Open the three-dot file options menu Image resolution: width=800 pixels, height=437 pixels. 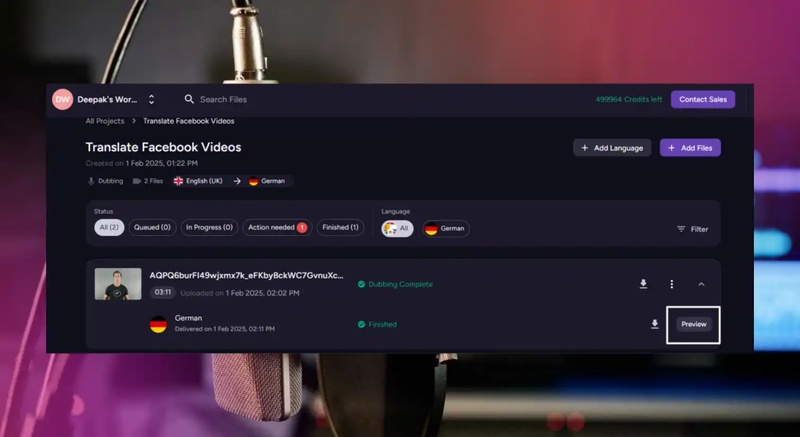(x=672, y=284)
